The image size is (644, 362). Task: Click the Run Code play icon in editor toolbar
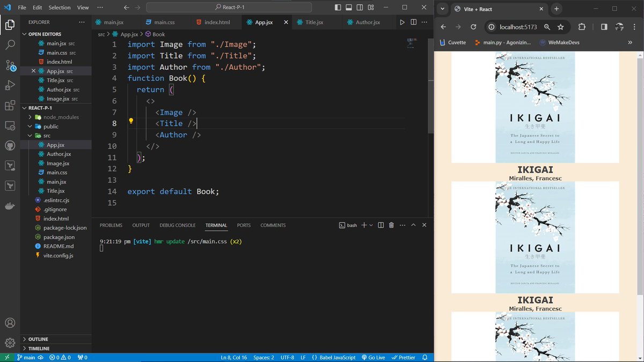(402, 22)
